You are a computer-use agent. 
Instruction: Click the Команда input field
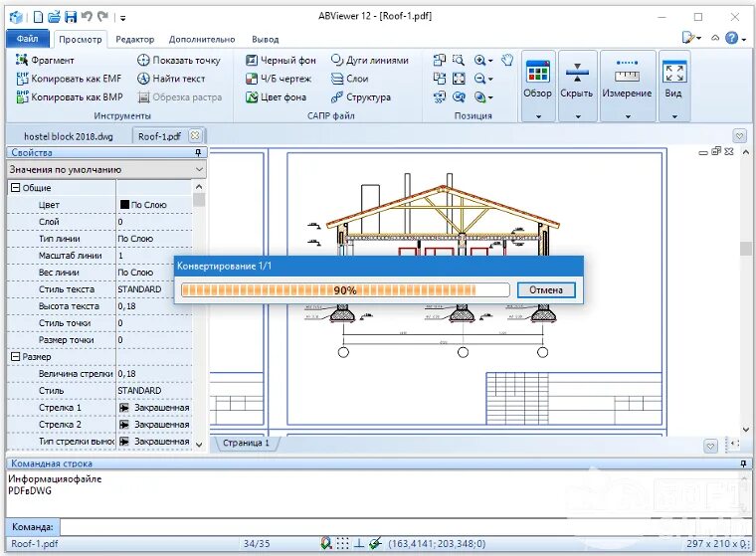(405, 527)
